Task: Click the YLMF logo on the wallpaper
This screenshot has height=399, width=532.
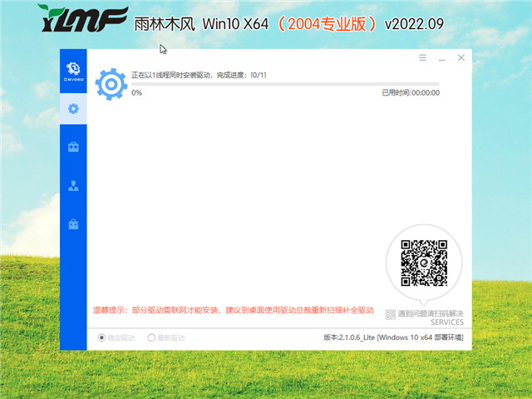Action: coord(83,18)
